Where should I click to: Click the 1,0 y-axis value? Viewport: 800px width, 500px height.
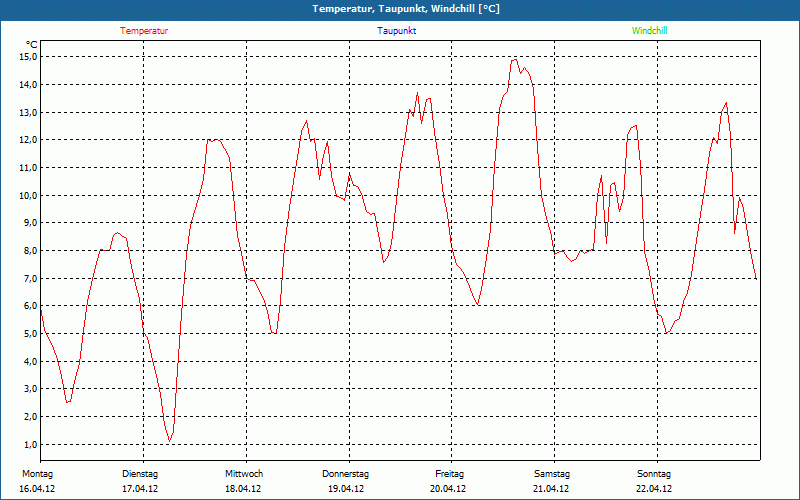[x=30, y=444]
